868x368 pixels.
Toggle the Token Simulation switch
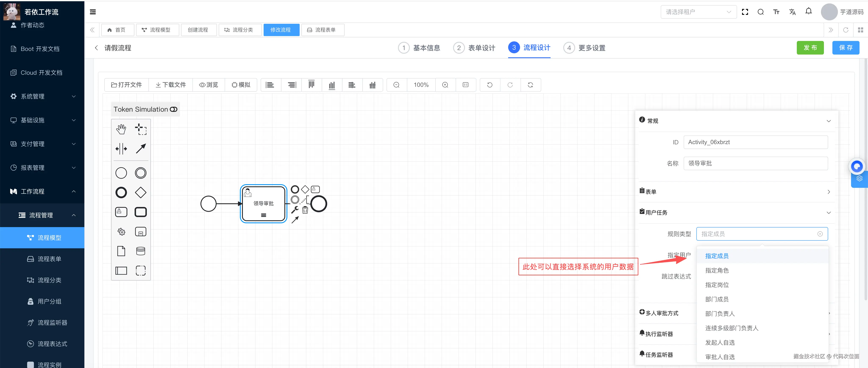(174, 109)
